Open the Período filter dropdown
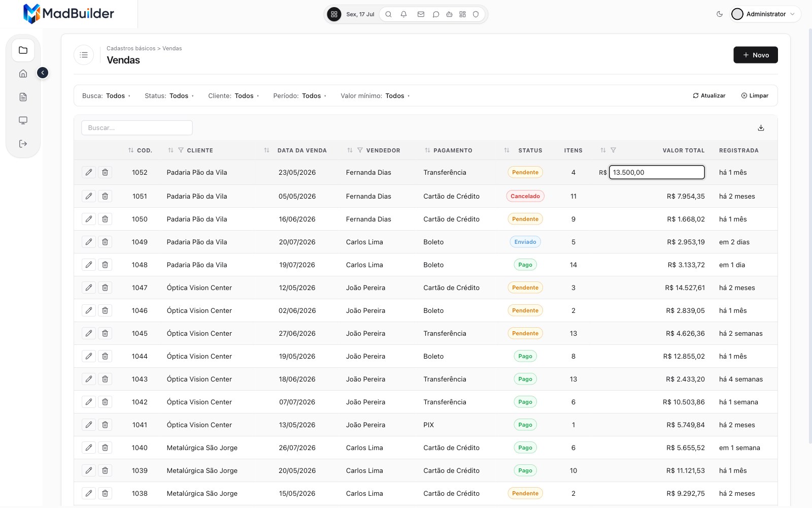The height and width of the screenshot is (508, 812). pyautogui.click(x=299, y=96)
